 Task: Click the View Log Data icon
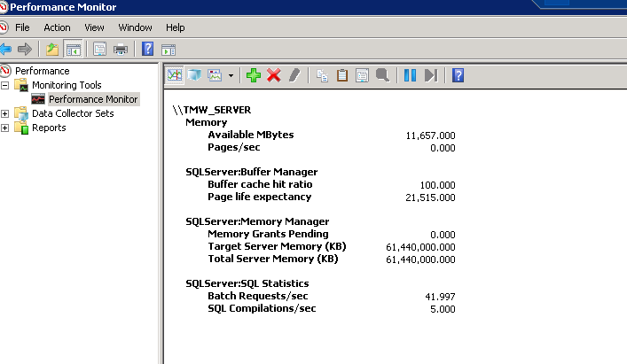pos(194,75)
